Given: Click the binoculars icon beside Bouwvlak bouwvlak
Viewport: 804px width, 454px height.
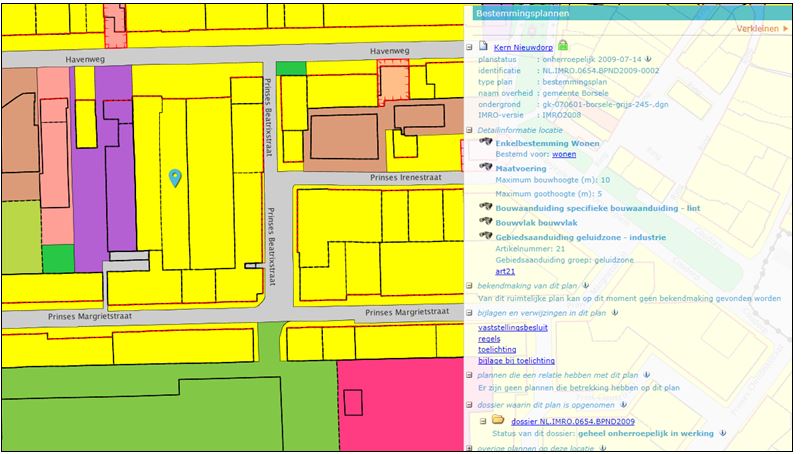Looking at the screenshot, I should tap(486, 221).
